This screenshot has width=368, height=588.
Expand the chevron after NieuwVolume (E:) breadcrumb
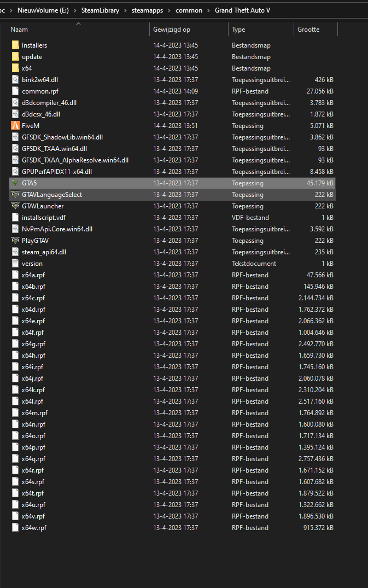(75, 10)
